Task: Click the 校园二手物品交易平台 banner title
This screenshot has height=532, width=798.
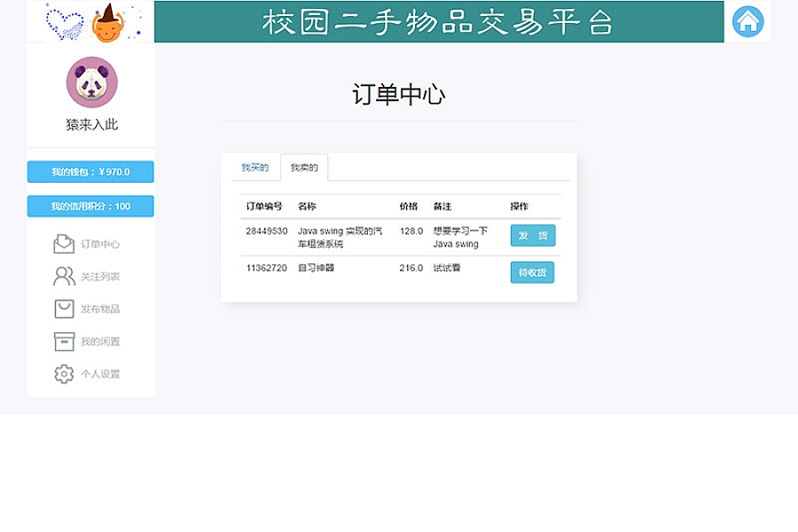Action: pos(438,22)
